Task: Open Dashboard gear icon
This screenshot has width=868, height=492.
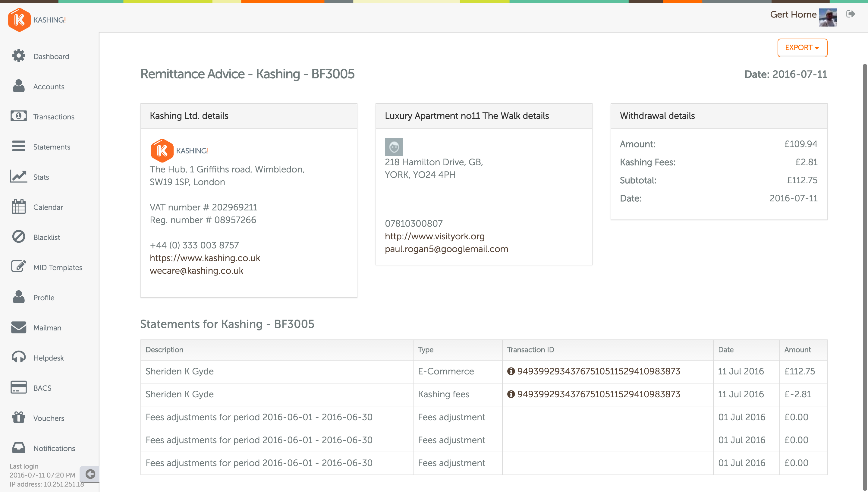Action: [x=19, y=56]
